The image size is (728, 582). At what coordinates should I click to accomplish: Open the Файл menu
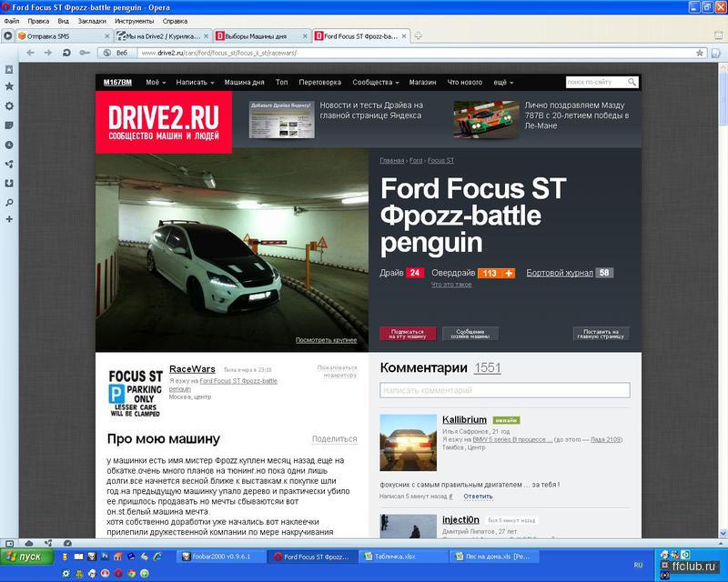click(x=12, y=21)
